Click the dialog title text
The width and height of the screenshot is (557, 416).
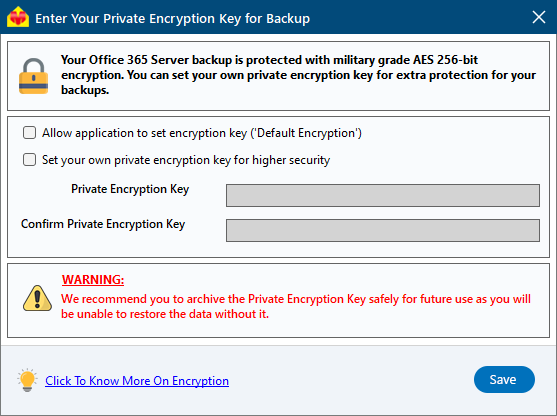tap(172, 18)
